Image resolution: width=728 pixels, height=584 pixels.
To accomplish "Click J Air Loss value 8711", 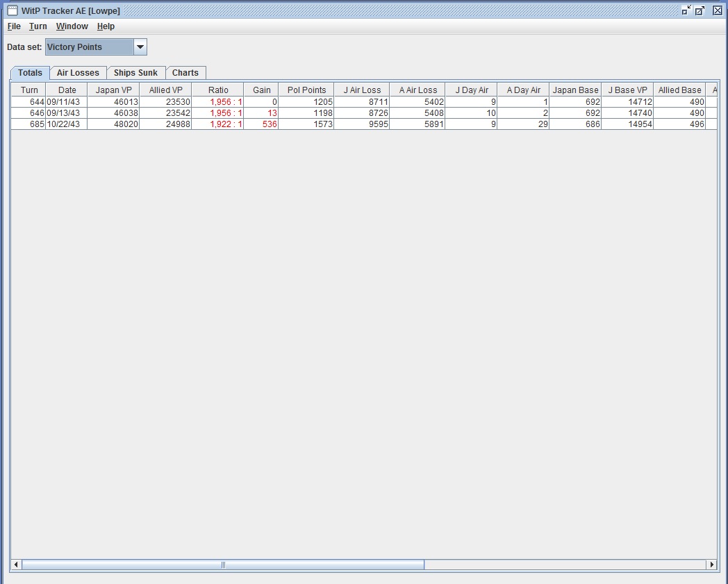I will (x=362, y=101).
